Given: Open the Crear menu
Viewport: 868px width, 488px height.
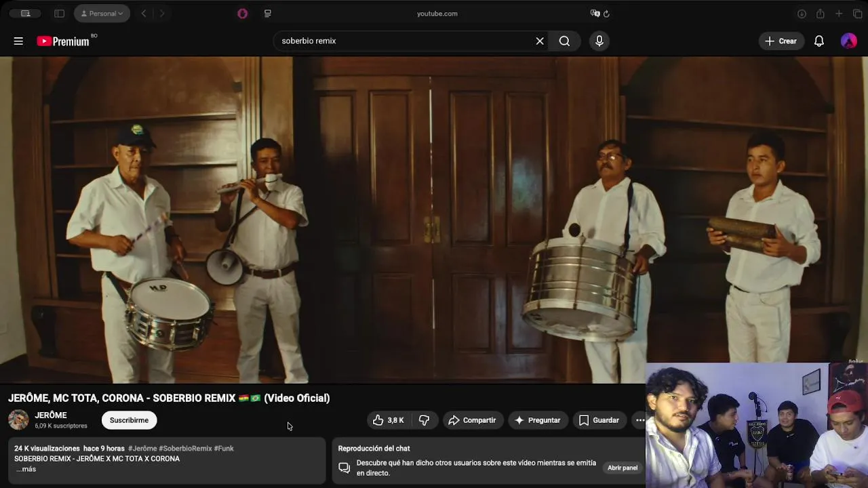Looking at the screenshot, I should (781, 41).
